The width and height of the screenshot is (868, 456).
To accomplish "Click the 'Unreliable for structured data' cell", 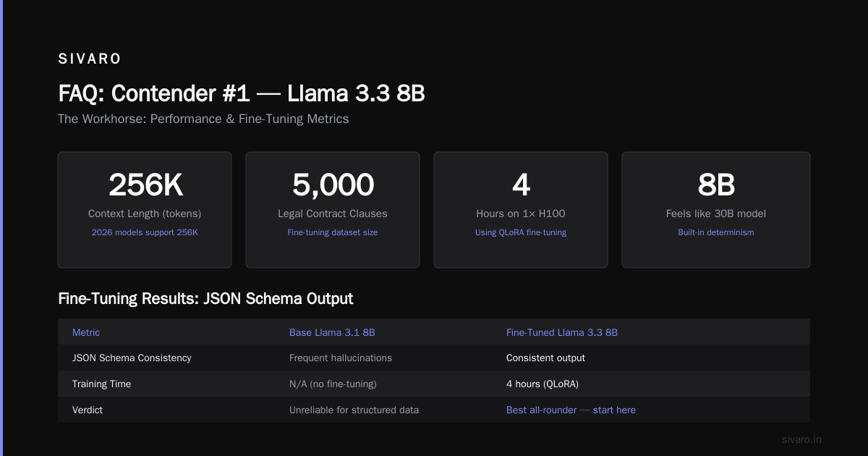I will (x=354, y=410).
